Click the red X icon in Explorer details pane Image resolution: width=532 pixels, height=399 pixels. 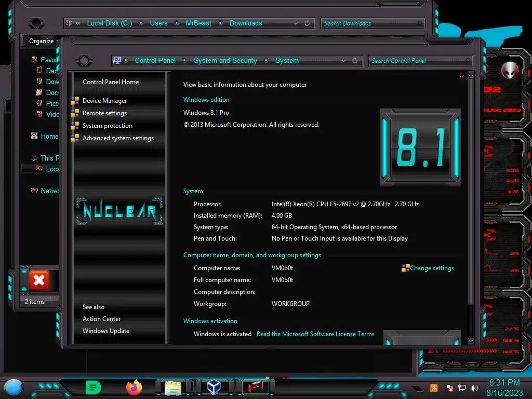pos(39,280)
